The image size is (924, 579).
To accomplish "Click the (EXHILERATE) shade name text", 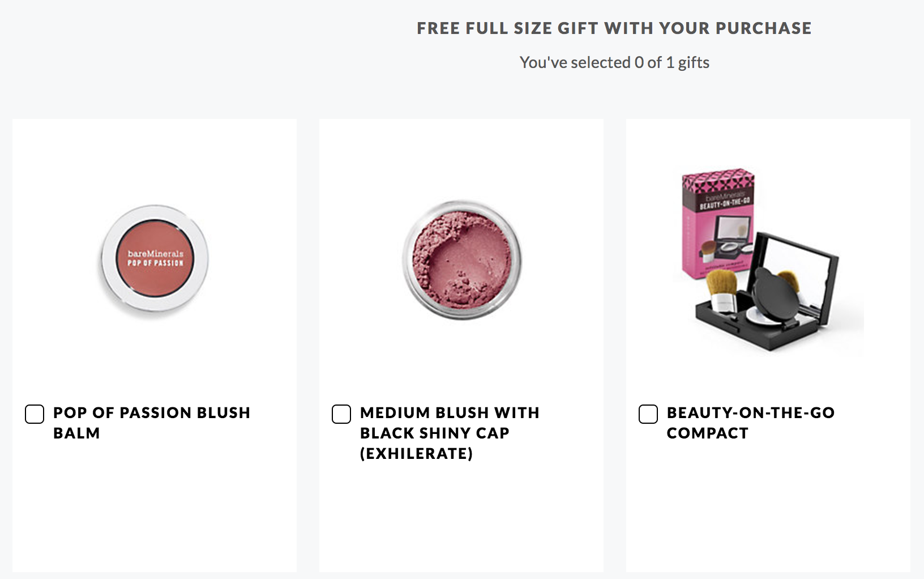I will 417,453.
